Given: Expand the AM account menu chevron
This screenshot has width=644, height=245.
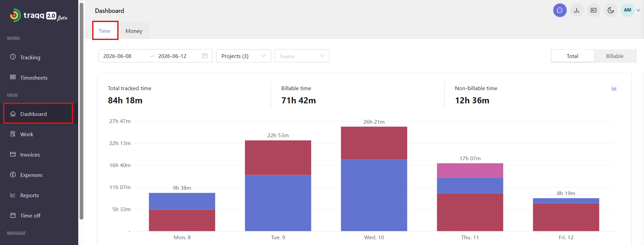Looking at the screenshot, I should (x=638, y=10).
